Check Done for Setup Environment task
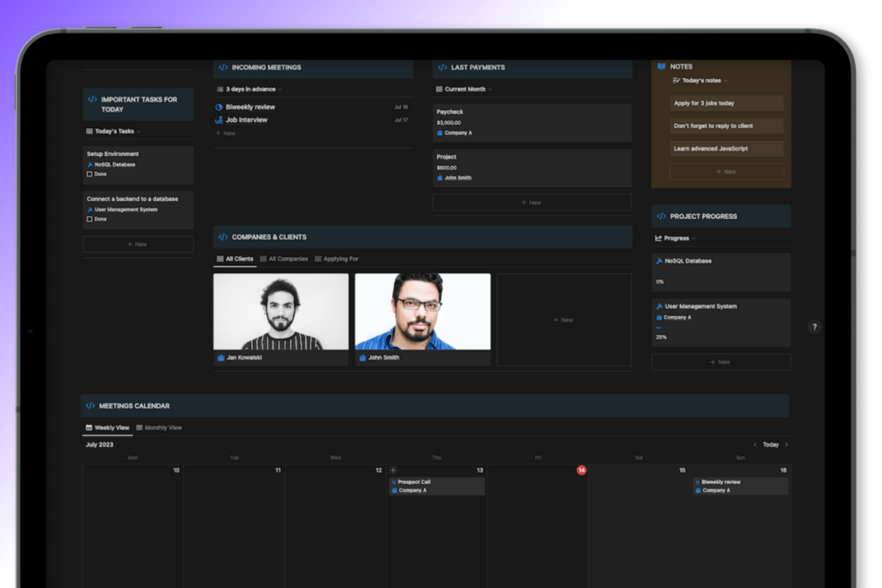Image resolution: width=882 pixels, height=588 pixels. [x=90, y=174]
